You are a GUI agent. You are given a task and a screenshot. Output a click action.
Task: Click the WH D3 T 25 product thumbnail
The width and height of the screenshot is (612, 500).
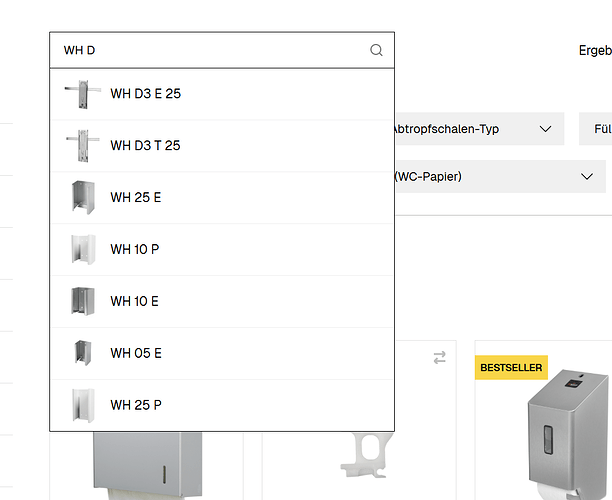pyautogui.click(x=77, y=146)
